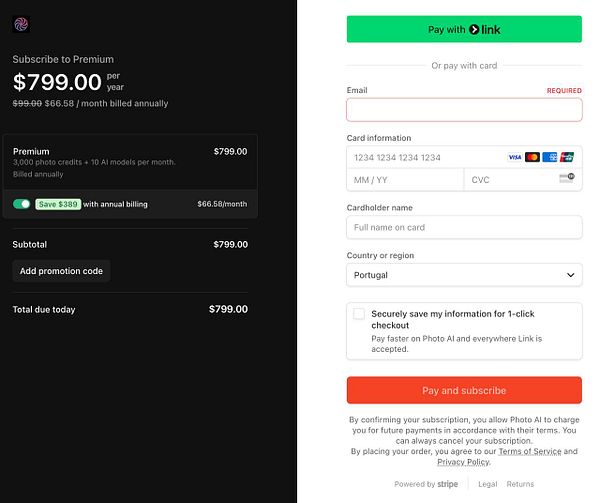600x503 pixels.
Task: Open the Country or region dropdown
Action: [464, 275]
